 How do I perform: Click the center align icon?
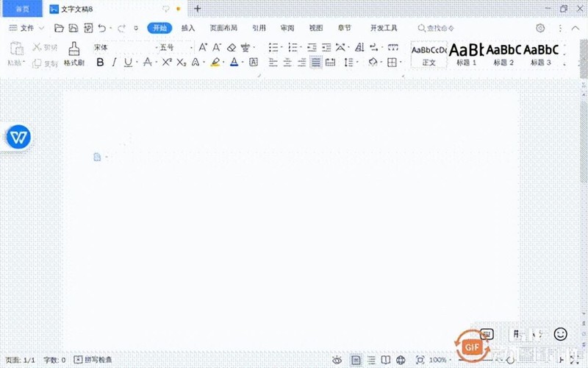click(x=287, y=62)
